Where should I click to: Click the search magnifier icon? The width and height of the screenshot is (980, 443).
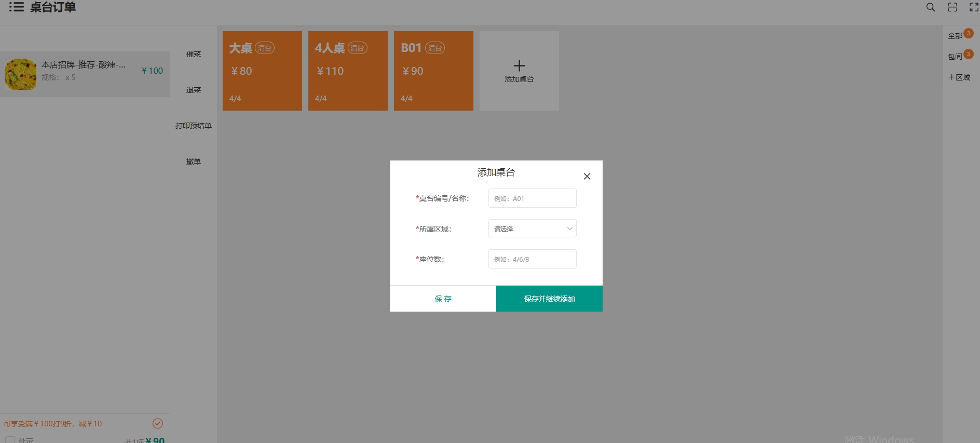pyautogui.click(x=931, y=7)
